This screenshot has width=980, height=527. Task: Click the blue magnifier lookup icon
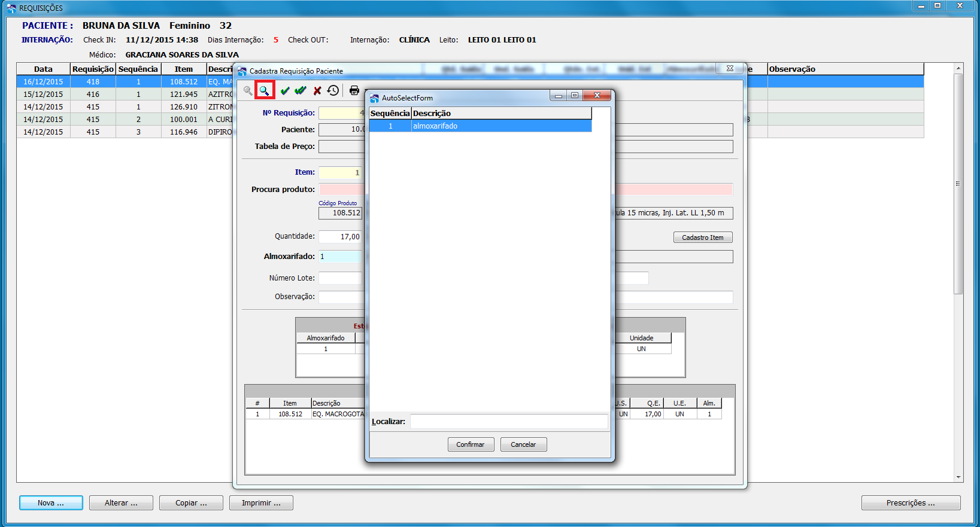click(264, 90)
